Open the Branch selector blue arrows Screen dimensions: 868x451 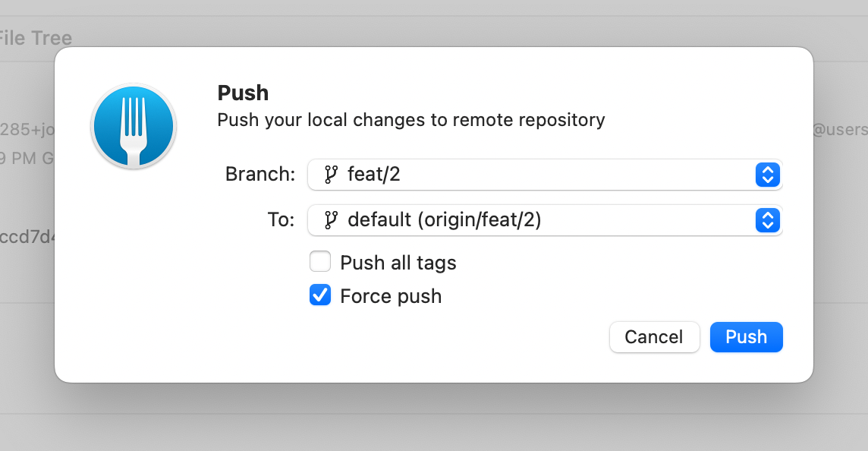[x=767, y=175]
